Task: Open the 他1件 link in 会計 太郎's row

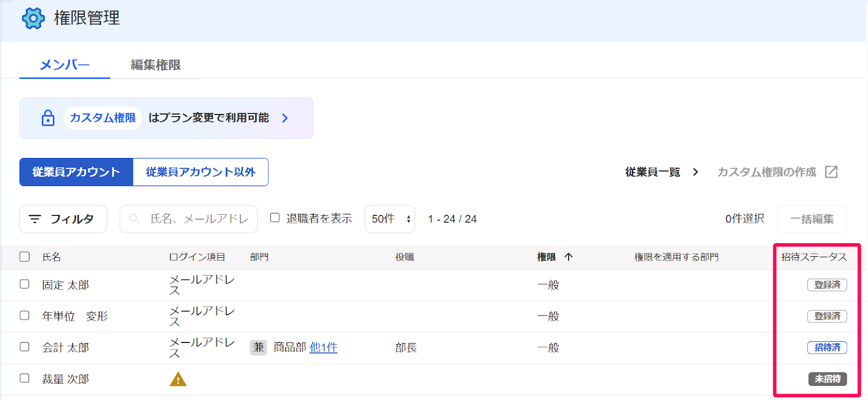Action: coord(323,347)
